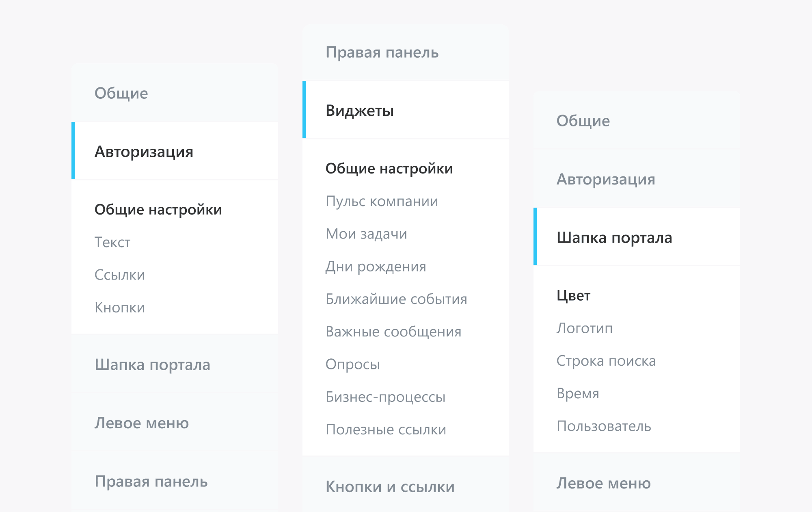Expand the Шапка портала section in left panel

(x=153, y=364)
